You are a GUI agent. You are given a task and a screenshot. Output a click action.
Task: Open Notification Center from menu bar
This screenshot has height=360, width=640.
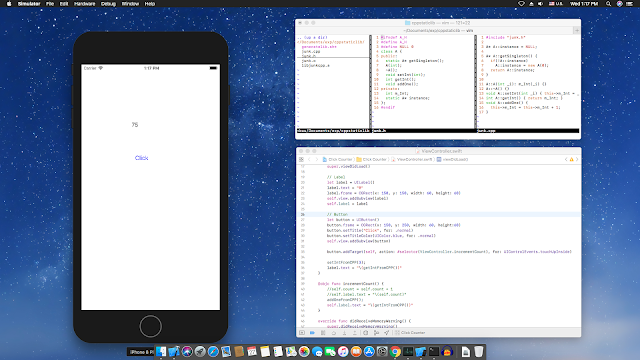coord(630,4)
